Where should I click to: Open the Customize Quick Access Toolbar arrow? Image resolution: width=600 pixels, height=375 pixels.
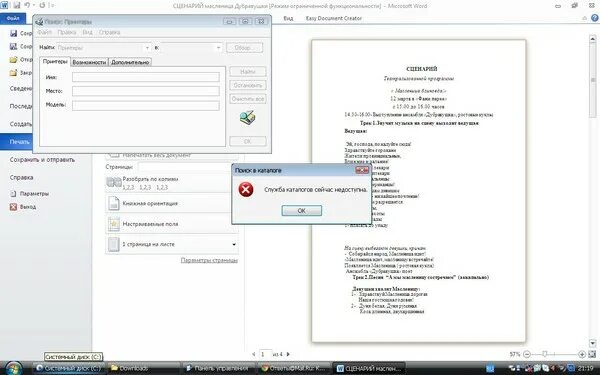pos(52,5)
